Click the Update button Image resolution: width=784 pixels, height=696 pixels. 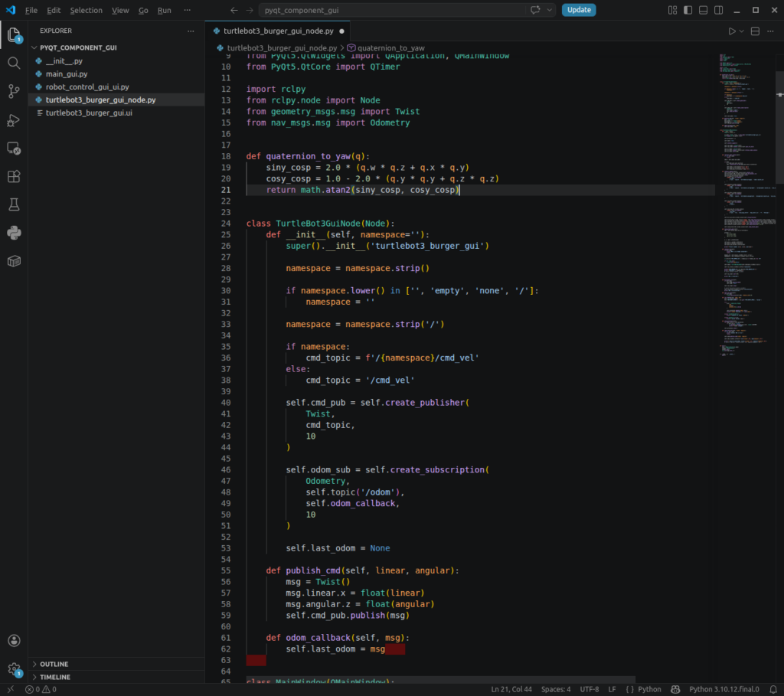[x=579, y=10]
